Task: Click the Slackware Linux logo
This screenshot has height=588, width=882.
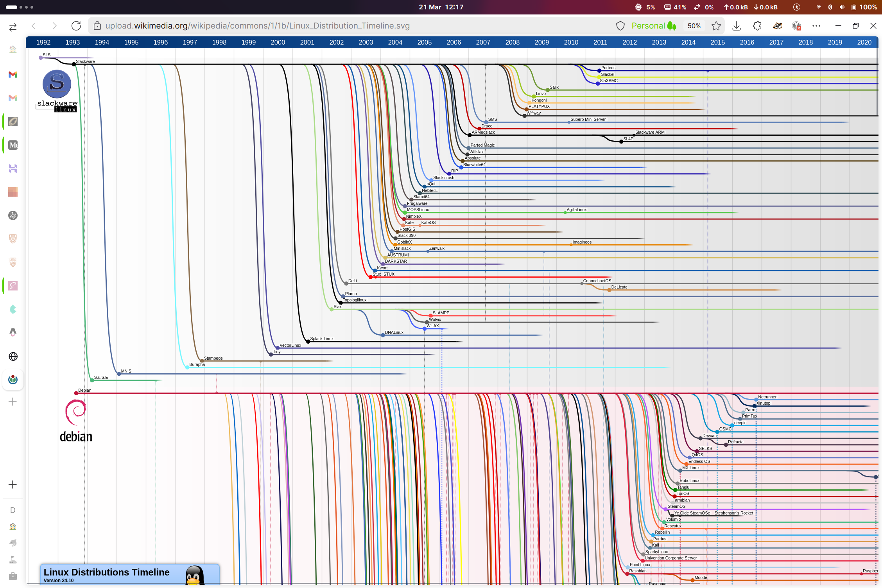Action: [57, 91]
